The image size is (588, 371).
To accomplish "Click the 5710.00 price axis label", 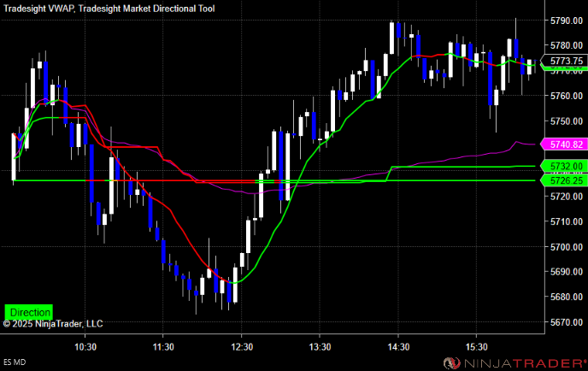I will (567, 221).
